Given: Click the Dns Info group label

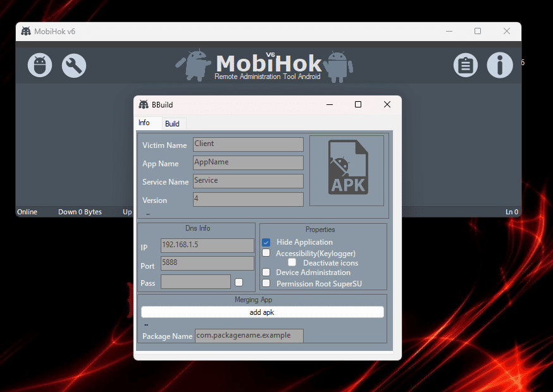Looking at the screenshot, I should coord(197,228).
